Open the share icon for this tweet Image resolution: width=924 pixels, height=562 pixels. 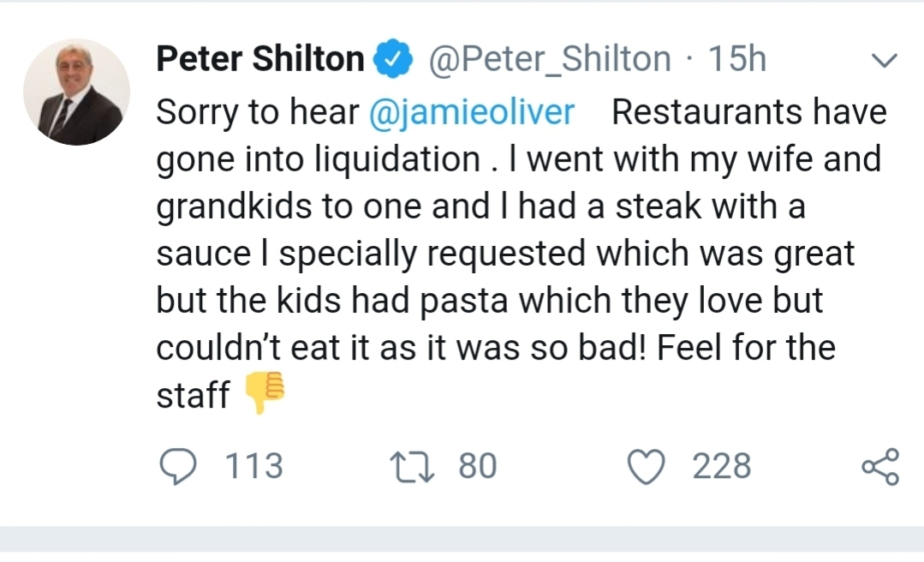point(880,466)
